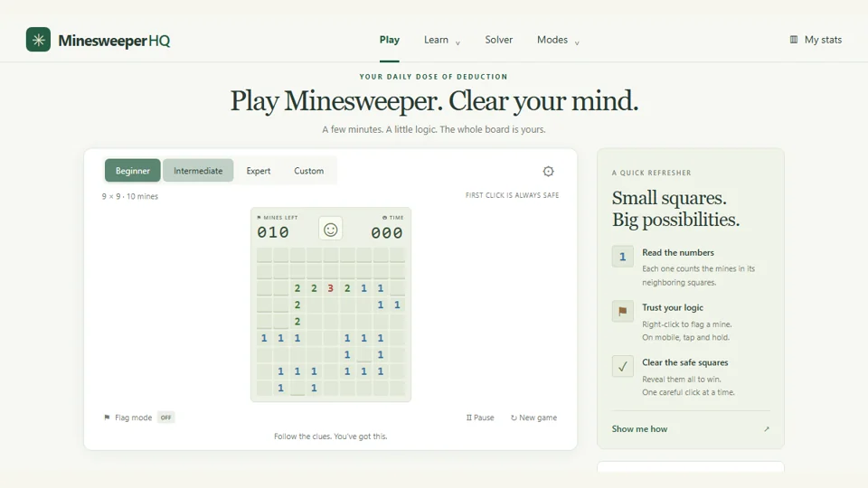The height and width of the screenshot is (488, 868).
Task: Click the 'Trust your logic' heading
Action: point(673,307)
